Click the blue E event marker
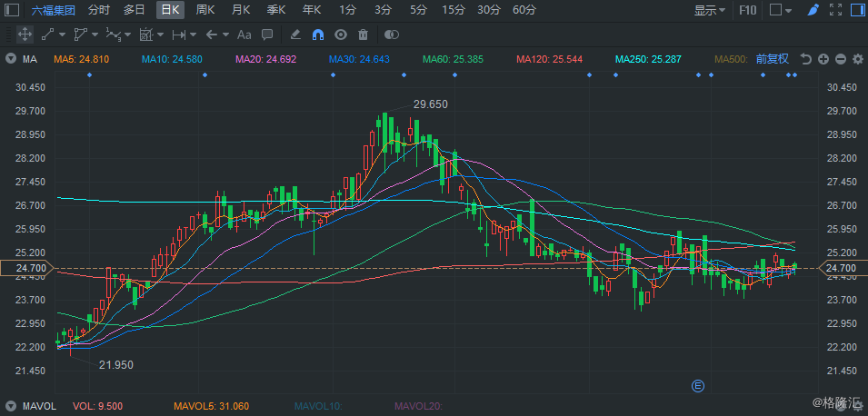 coord(697,386)
